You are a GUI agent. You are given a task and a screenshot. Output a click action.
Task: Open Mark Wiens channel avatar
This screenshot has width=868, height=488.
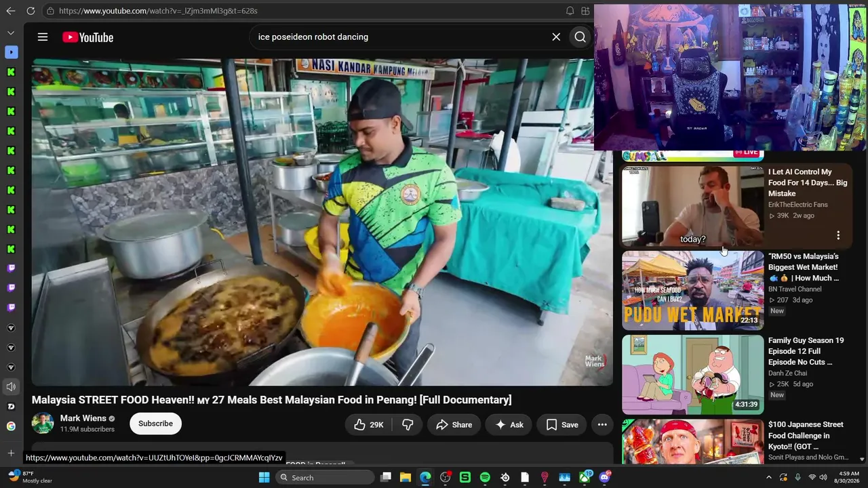pyautogui.click(x=43, y=424)
